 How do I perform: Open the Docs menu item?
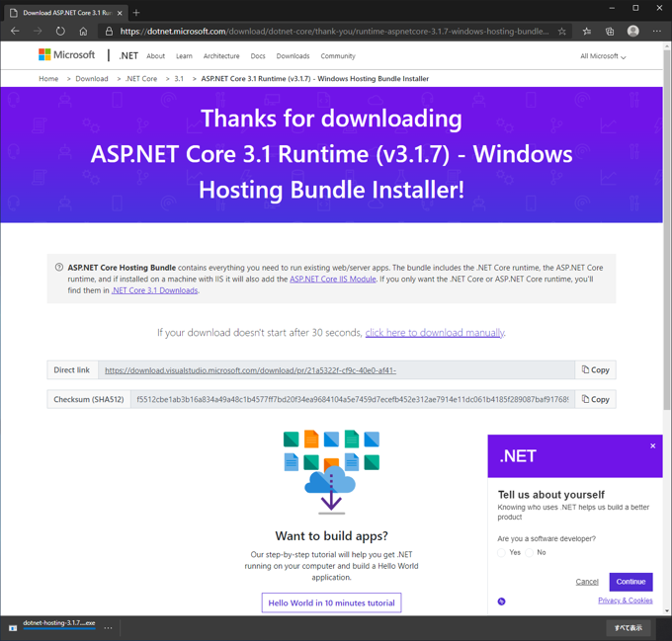[x=258, y=56]
